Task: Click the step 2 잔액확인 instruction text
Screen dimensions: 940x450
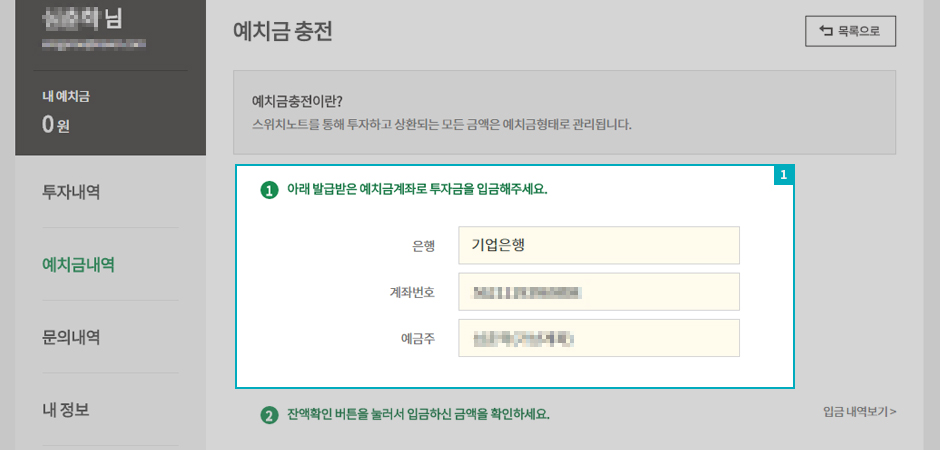Action: tap(418, 414)
